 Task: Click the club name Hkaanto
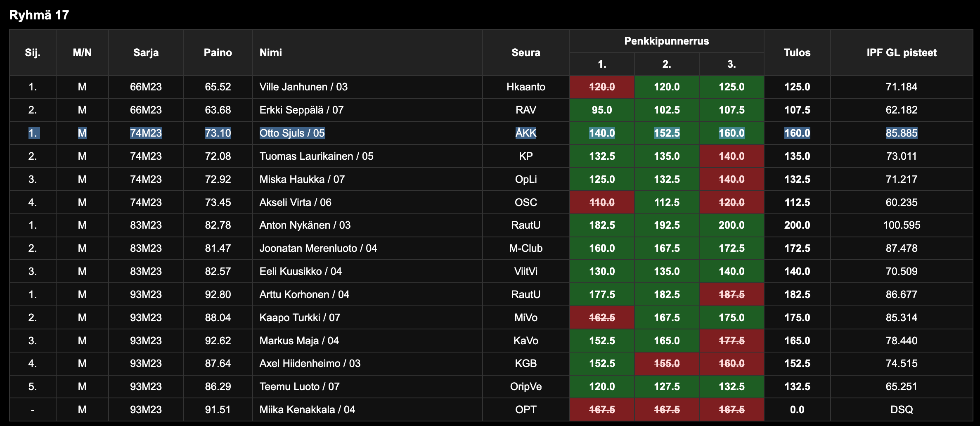coord(526,87)
